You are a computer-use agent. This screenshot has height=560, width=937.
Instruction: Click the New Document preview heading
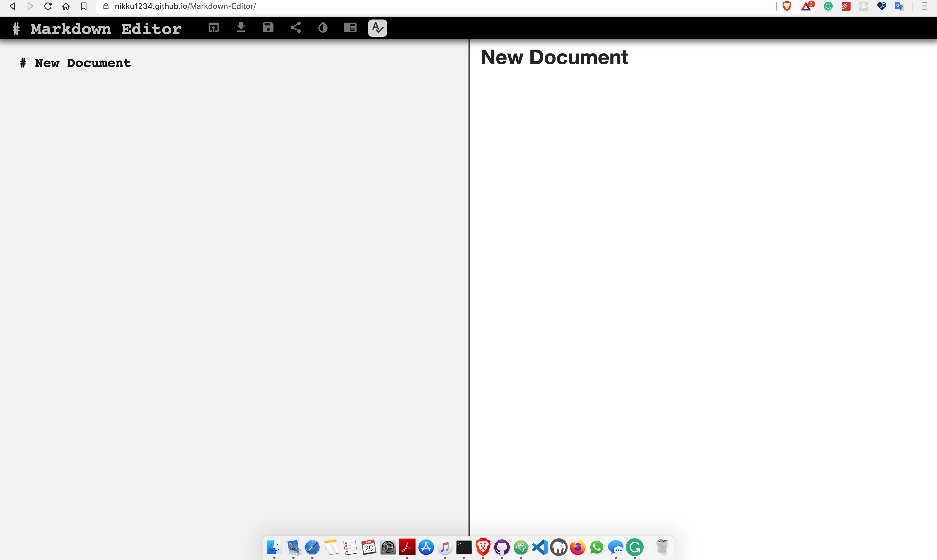coord(555,57)
